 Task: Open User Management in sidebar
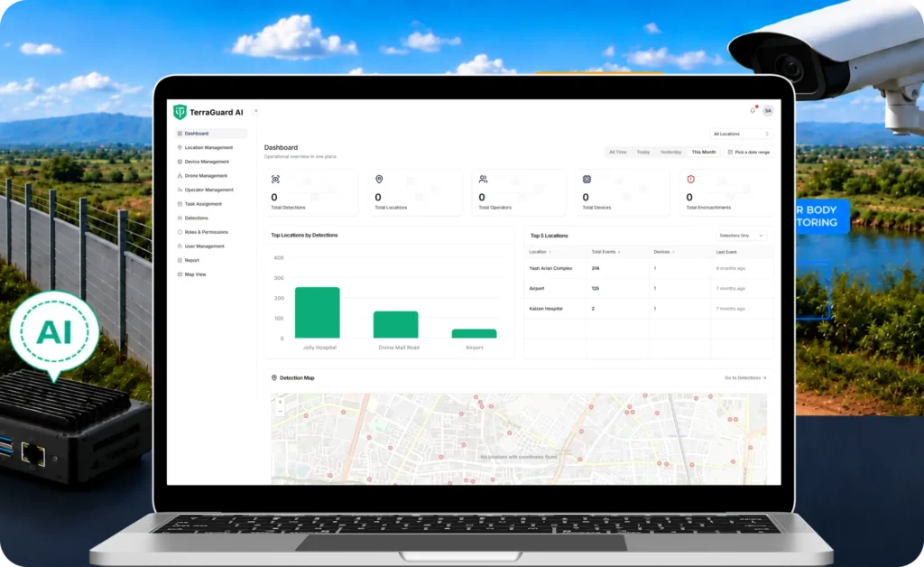click(211, 246)
